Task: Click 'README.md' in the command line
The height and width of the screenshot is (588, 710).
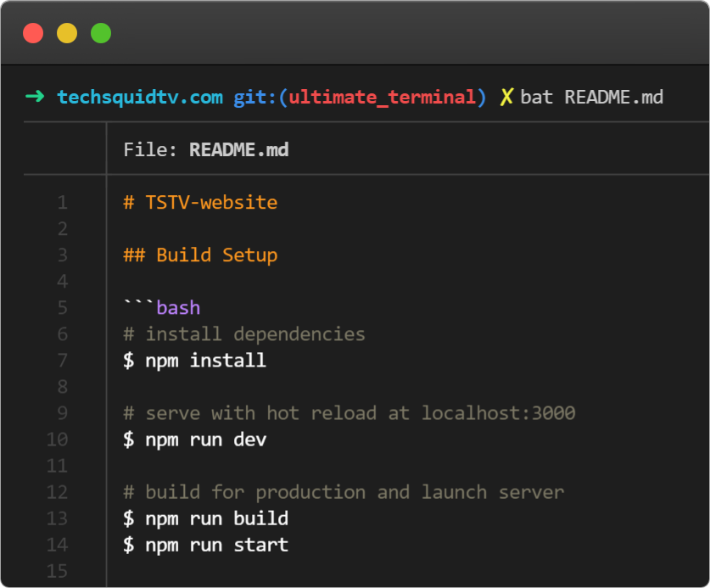Action: [x=614, y=97]
